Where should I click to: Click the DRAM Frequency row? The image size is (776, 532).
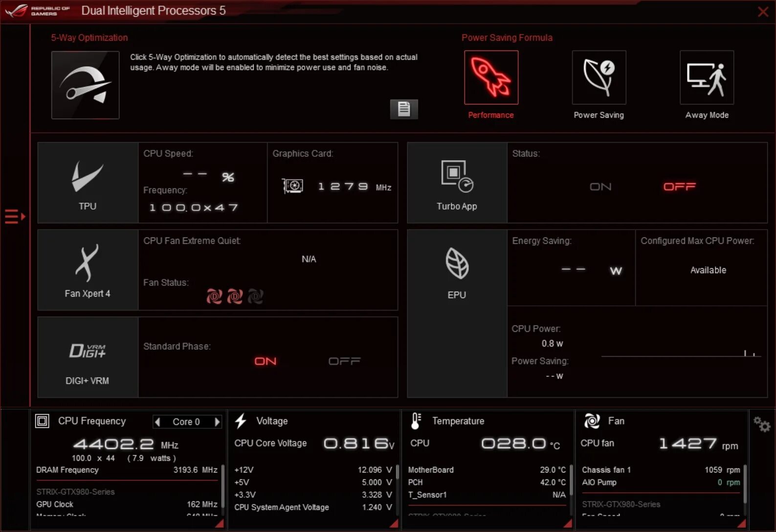pyautogui.click(x=127, y=470)
